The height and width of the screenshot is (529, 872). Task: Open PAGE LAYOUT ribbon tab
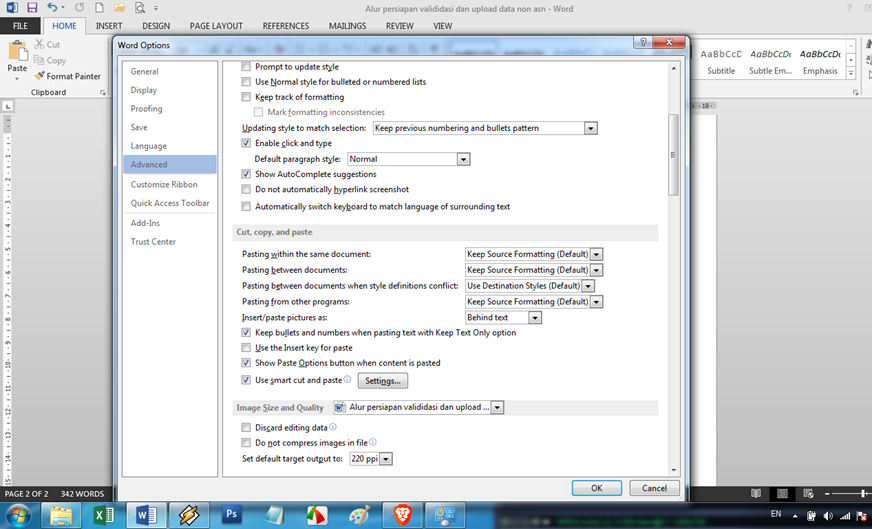click(216, 26)
